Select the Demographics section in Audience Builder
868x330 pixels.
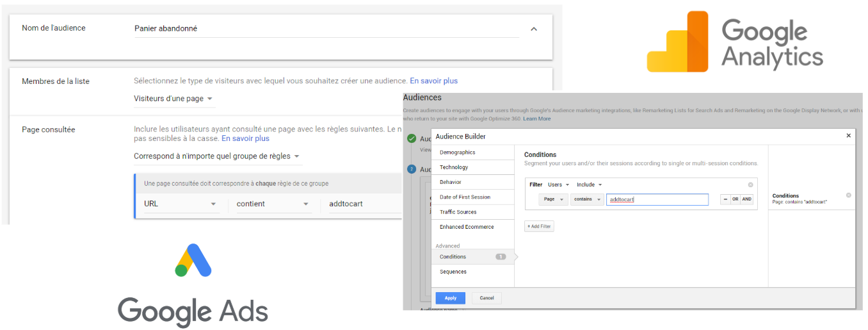[473, 153]
